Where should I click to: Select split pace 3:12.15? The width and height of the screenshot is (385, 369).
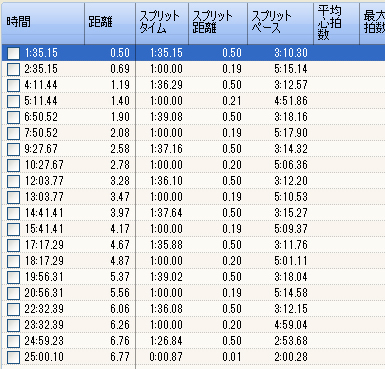(x=291, y=309)
